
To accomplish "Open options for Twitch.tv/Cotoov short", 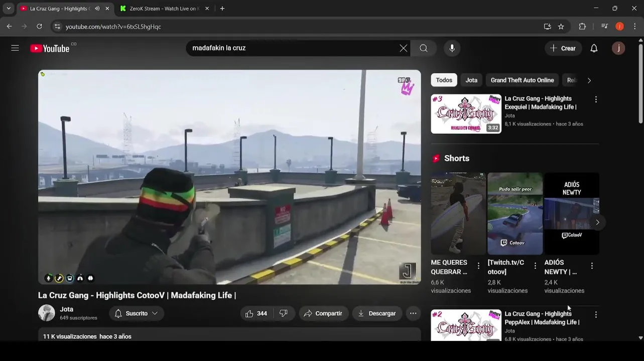I will 535,266.
